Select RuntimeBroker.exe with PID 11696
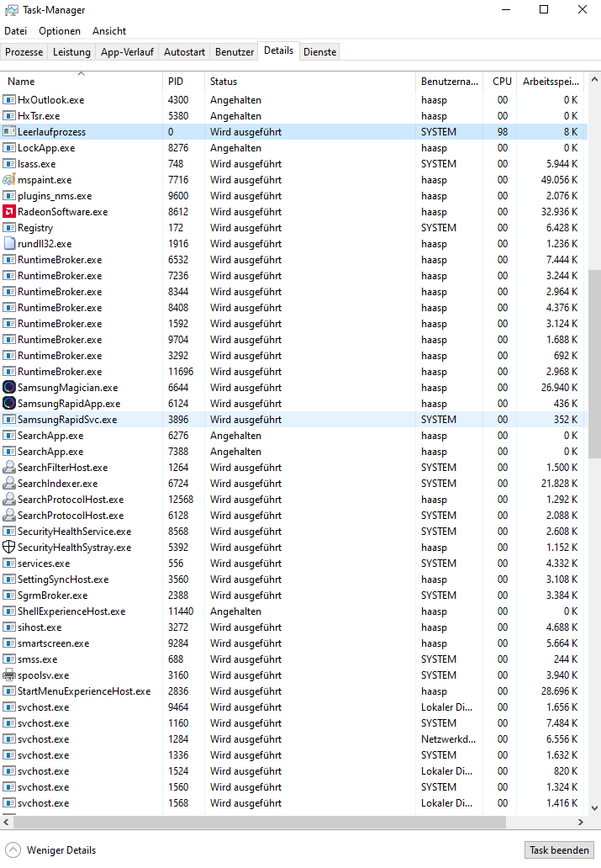This screenshot has height=868, width=601. coord(293,372)
